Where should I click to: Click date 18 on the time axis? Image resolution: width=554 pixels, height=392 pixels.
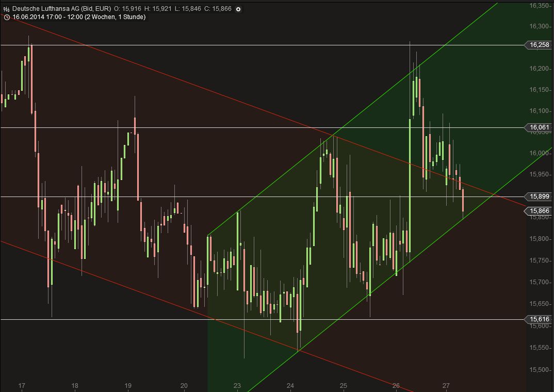pyautogui.click(x=75, y=386)
